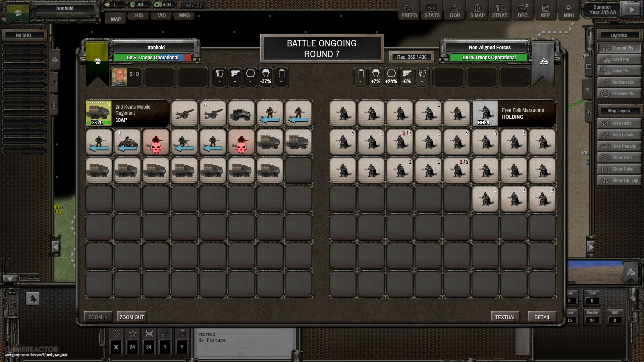Click the ZOOM OUT button
The width and height of the screenshot is (644, 362).
(x=131, y=317)
